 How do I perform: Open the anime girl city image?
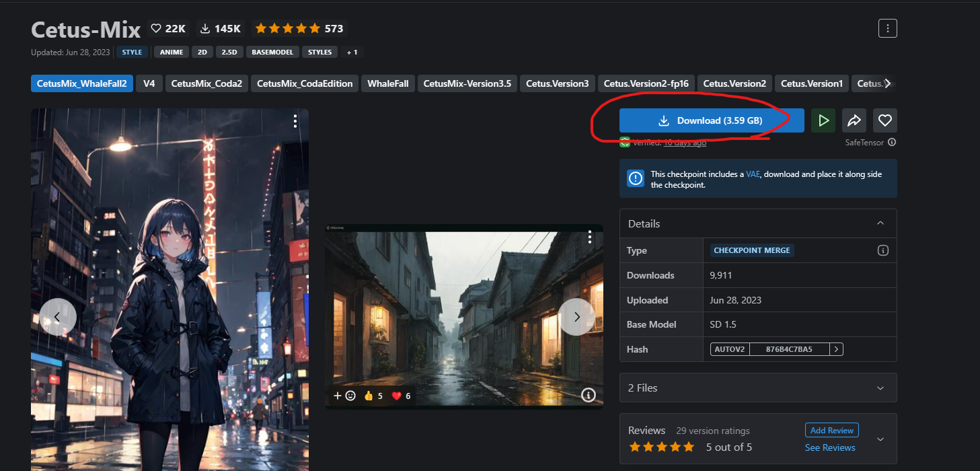click(x=169, y=289)
